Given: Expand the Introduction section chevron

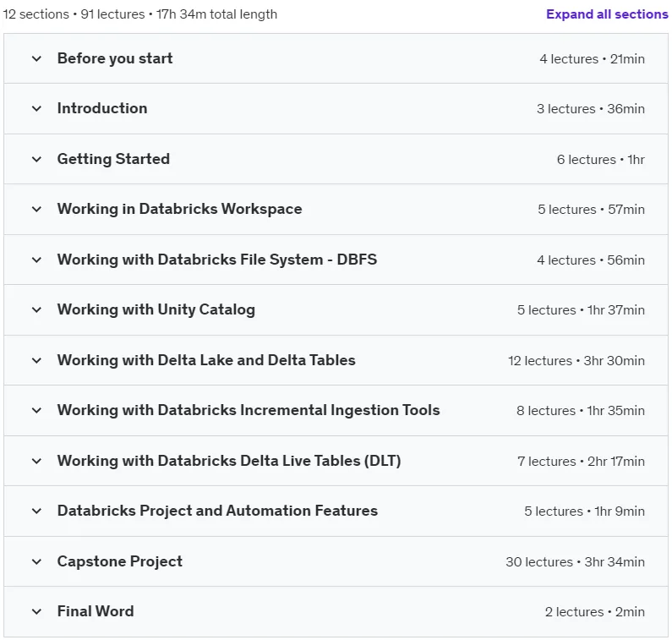Looking at the screenshot, I should (x=37, y=109).
